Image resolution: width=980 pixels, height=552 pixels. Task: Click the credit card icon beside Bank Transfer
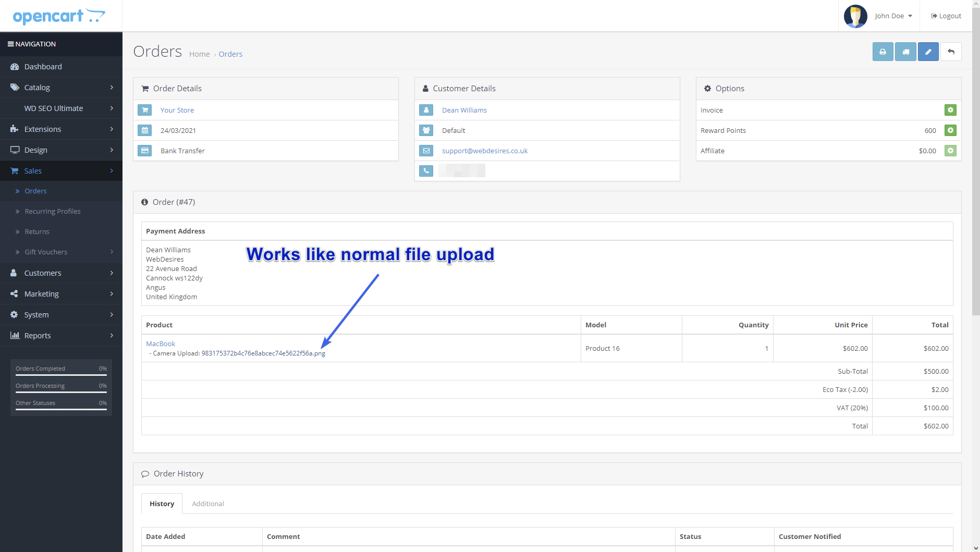click(x=145, y=151)
